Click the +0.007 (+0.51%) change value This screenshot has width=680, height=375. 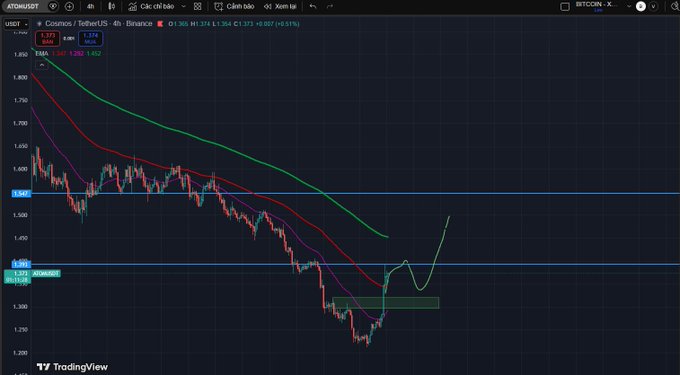click(x=277, y=24)
